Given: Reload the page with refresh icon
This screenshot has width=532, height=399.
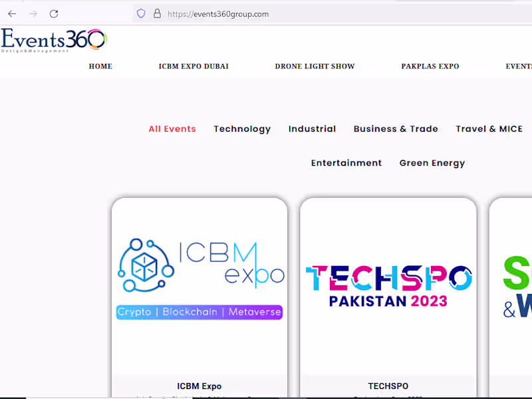Looking at the screenshot, I should (54, 14).
